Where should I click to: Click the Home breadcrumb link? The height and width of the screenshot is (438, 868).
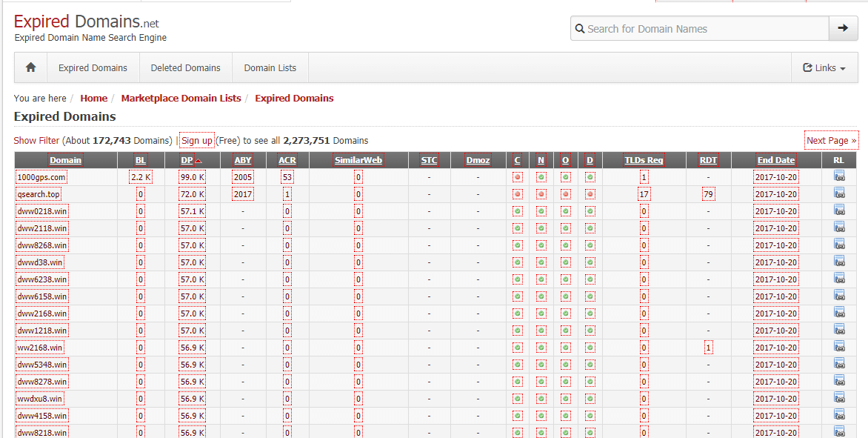[x=93, y=98]
